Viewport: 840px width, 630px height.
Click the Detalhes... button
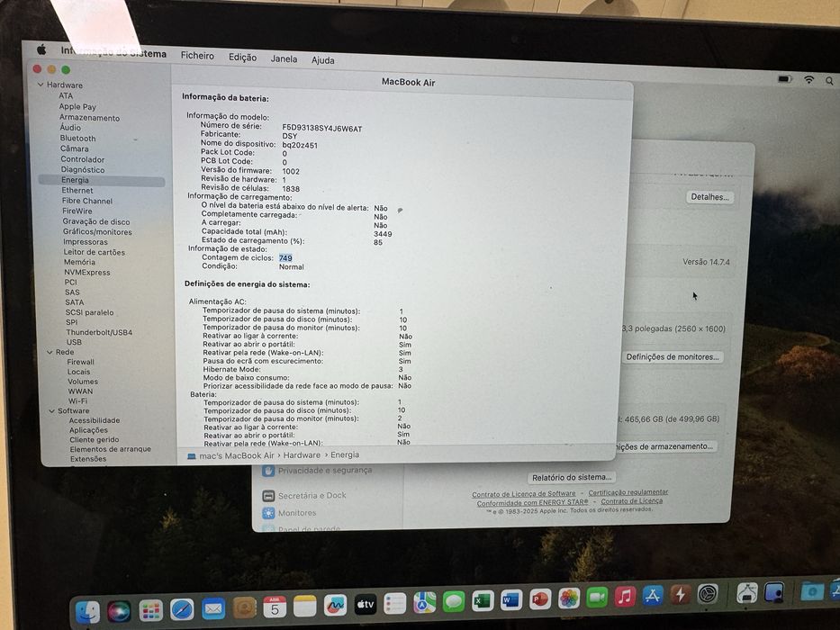tap(709, 197)
